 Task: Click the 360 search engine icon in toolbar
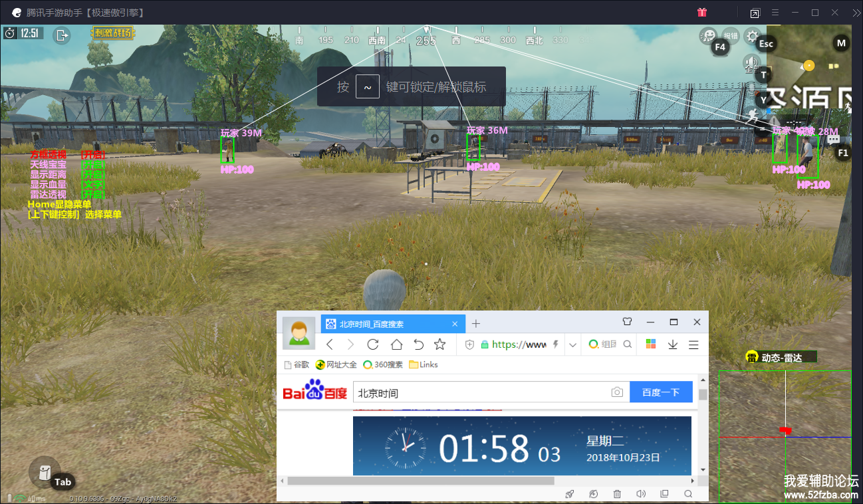(593, 344)
